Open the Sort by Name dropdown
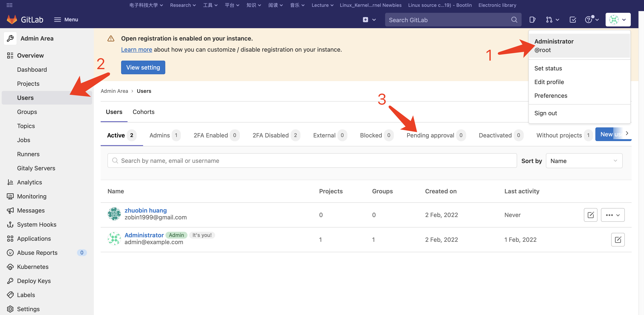The image size is (644, 315). (584, 161)
